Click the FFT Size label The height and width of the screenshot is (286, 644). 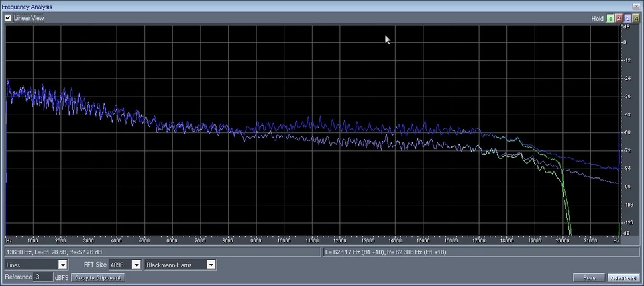pyautogui.click(x=95, y=265)
